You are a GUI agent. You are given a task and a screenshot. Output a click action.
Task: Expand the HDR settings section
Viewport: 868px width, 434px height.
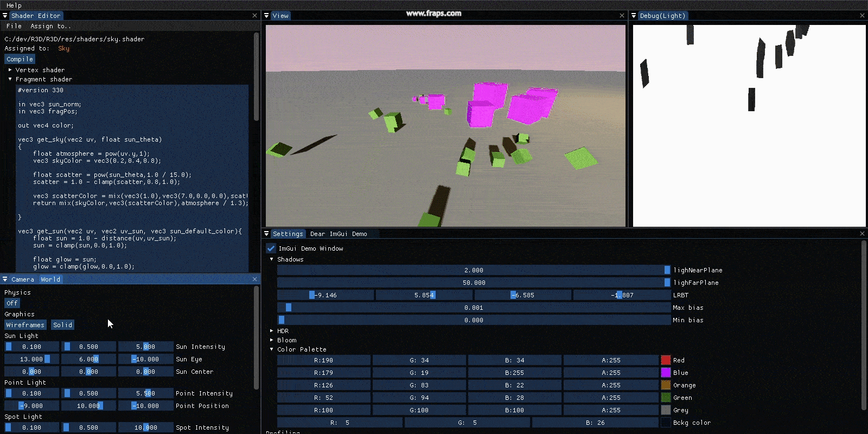click(272, 331)
